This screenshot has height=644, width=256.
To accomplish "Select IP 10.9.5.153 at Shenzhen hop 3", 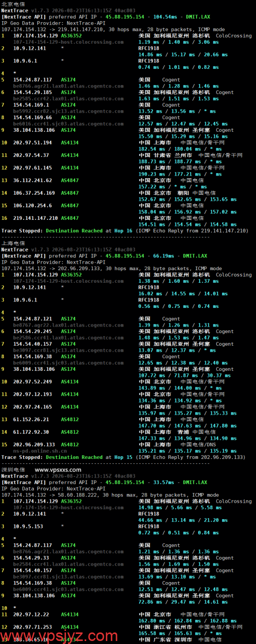I will [x=29, y=526].
